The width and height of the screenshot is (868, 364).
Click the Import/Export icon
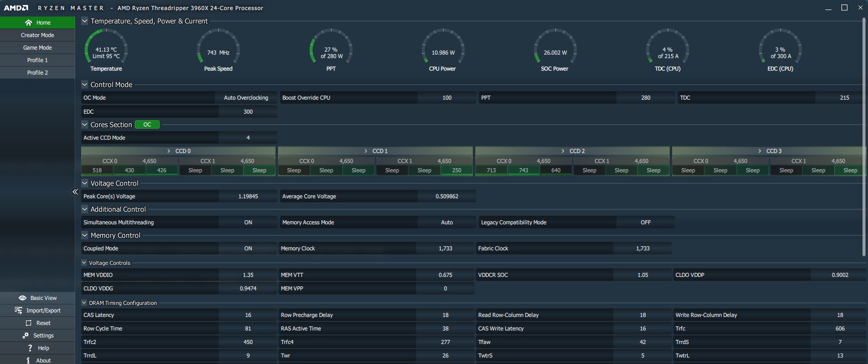(x=19, y=310)
